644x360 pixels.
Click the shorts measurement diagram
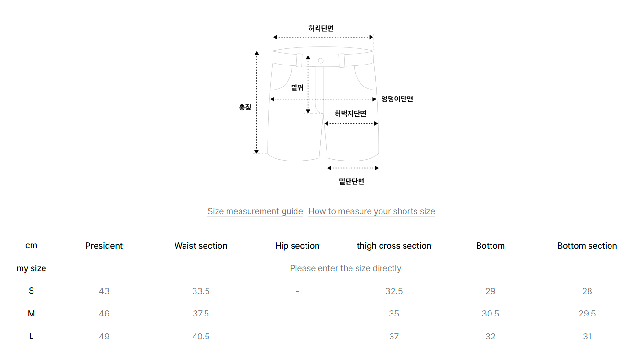[x=321, y=105]
